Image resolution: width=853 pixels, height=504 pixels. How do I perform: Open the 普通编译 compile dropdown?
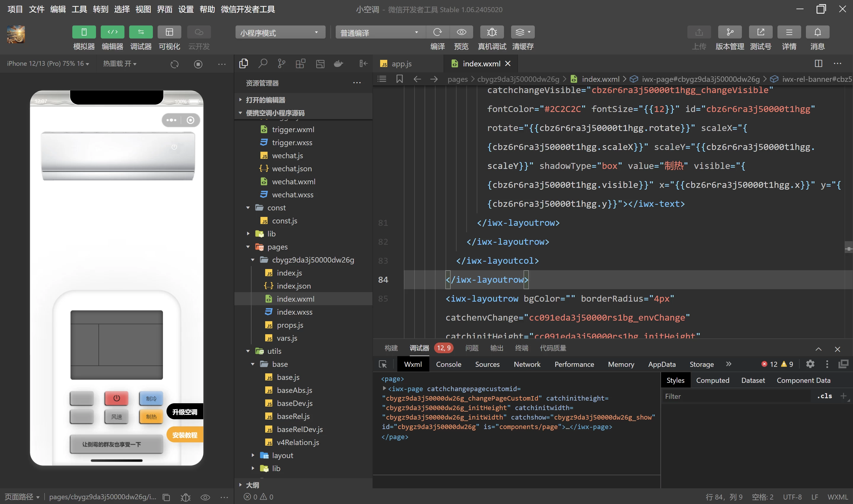[x=380, y=33]
